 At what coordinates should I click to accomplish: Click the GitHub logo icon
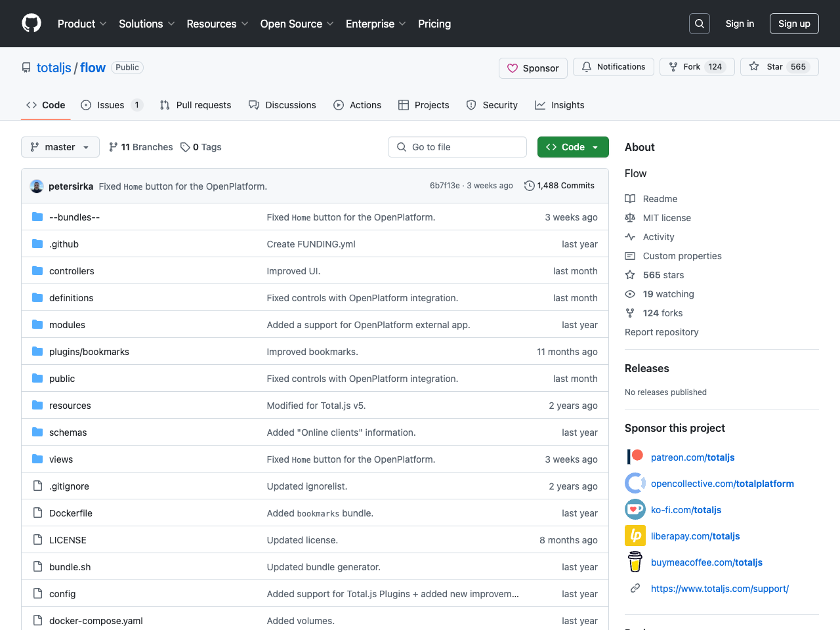point(31,24)
